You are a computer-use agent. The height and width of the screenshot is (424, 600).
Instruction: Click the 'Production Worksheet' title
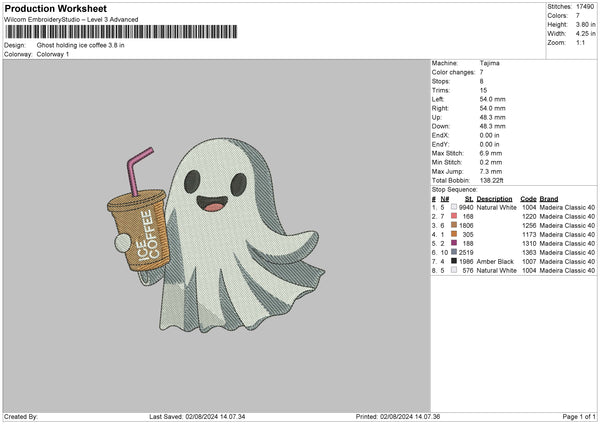pos(56,8)
